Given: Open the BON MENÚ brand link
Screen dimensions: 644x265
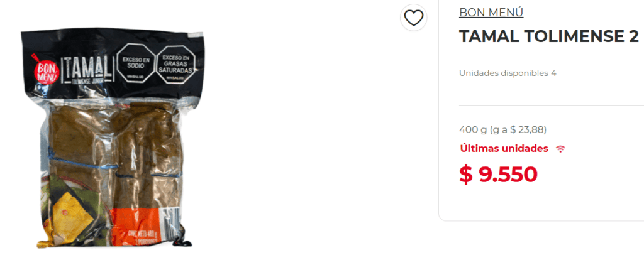Looking at the screenshot, I should click(491, 13).
